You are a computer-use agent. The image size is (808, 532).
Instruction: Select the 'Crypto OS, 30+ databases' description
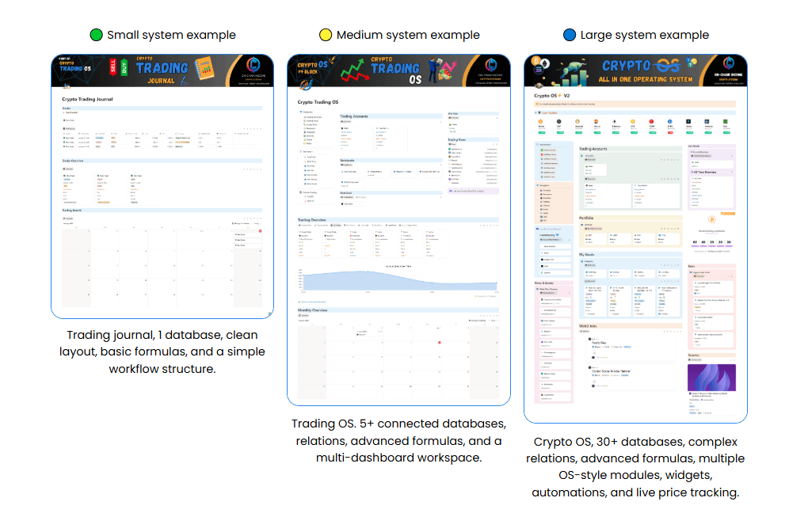coord(635,467)
